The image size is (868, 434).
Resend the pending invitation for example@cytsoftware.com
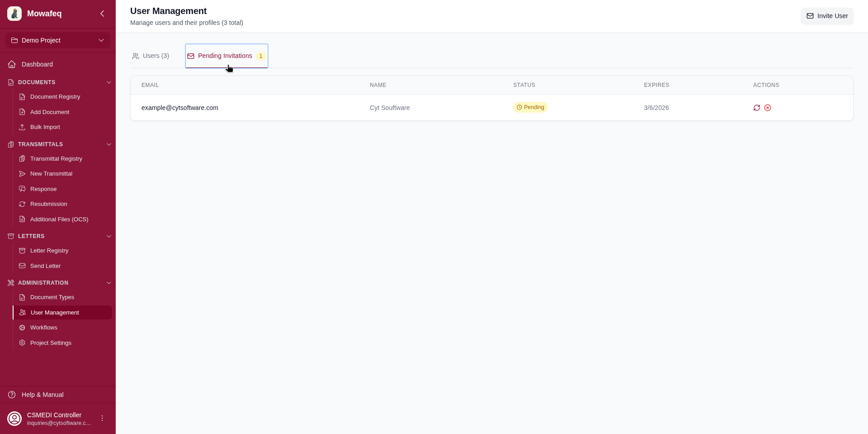coord(757,108)
